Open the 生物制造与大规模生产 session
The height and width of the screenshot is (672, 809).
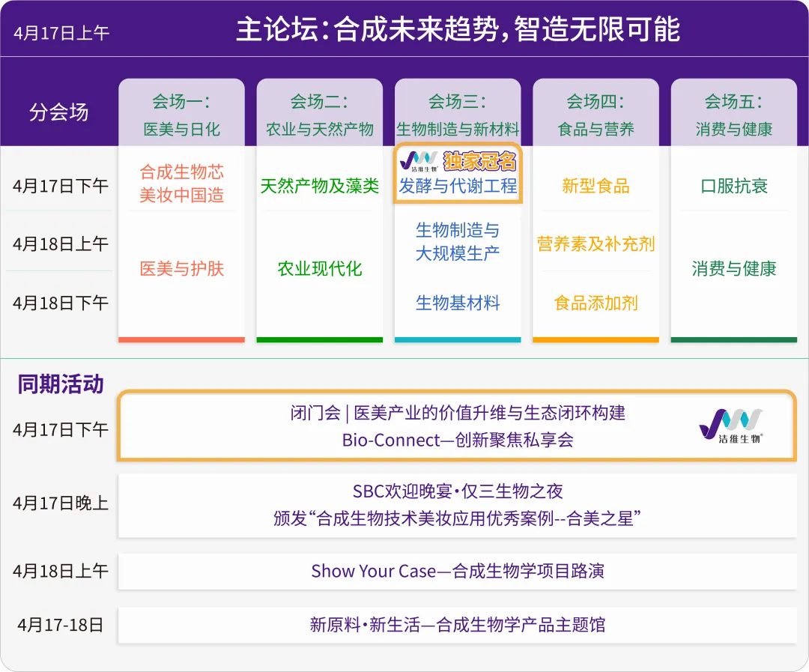pyautogui.click(x=458, y=241)
